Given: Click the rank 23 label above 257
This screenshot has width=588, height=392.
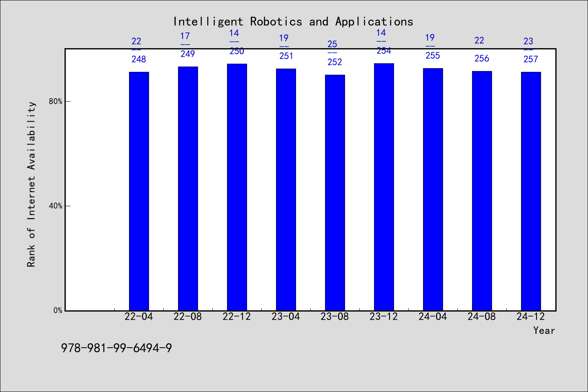Looking at the screenshot, I should 528,41.
